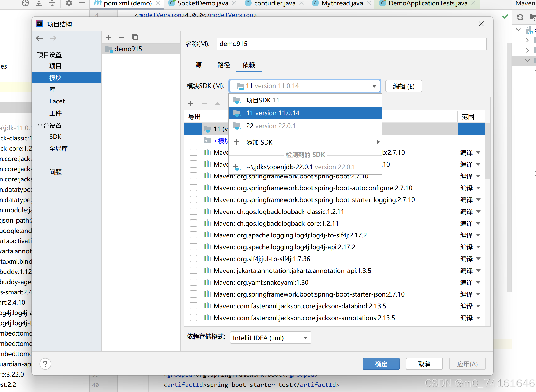Click the help question mark icon
536x392 pixels.
click(45, 364)
